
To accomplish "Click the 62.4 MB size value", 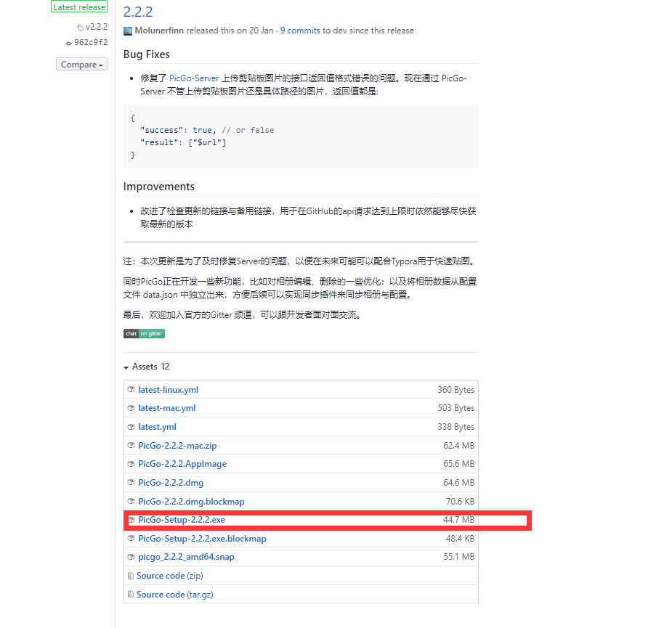I will click(458, 446).
